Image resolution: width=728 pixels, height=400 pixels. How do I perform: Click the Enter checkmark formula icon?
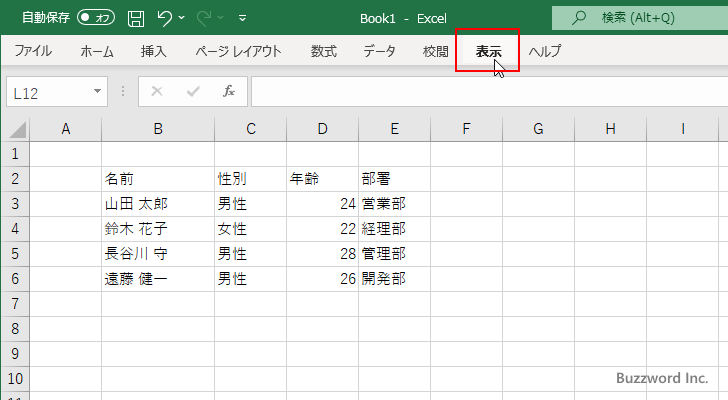[193, 91]
